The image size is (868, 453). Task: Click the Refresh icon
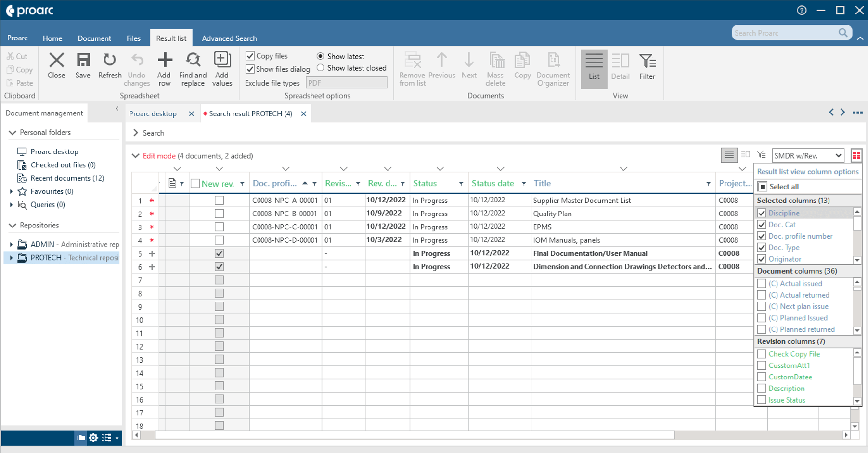(110, 61)
